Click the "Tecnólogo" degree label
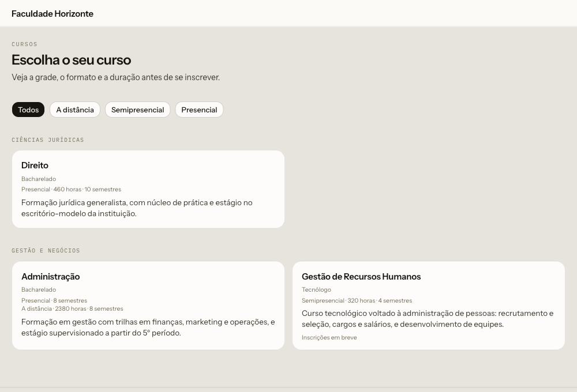 coord(316,290)
